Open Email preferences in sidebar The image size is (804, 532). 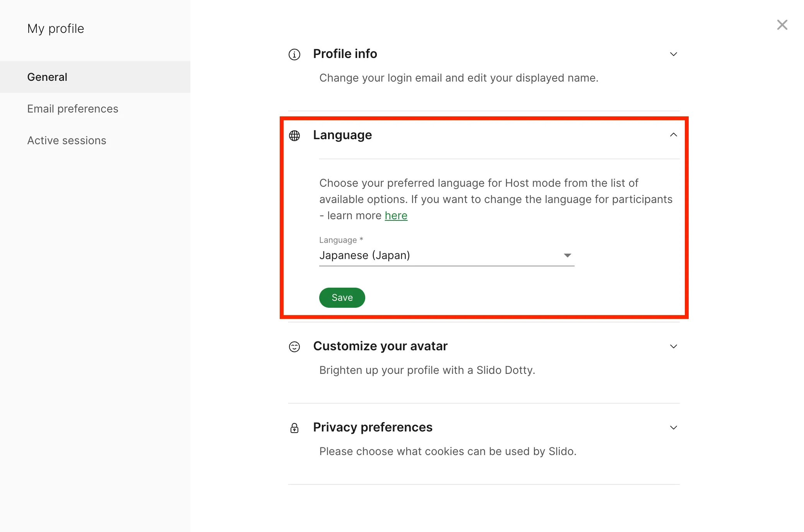(x=73, y=109)
